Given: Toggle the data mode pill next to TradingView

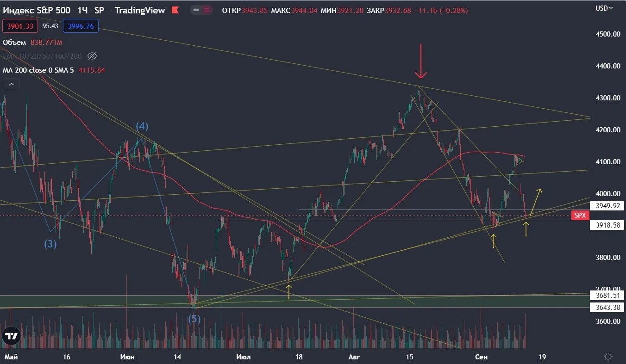Looking at the screenshot, I should pos(201,10).
